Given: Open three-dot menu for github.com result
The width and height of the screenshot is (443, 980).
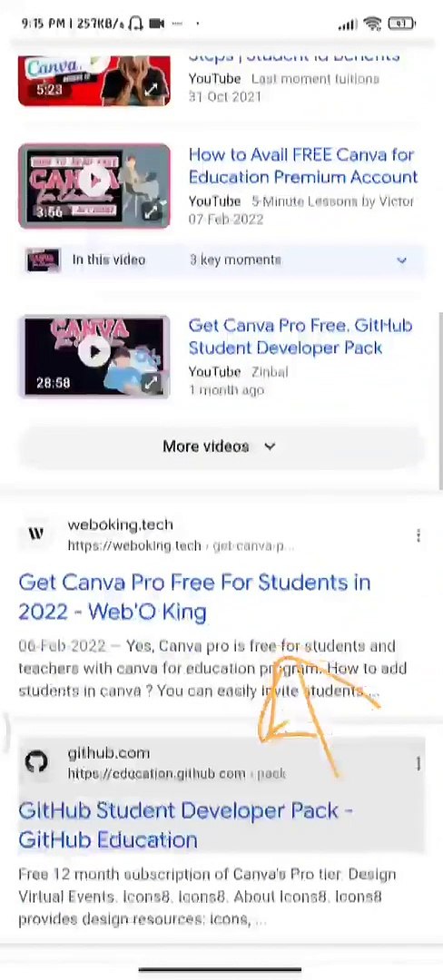Looking at the screenshot, I should (x=418, y=763).
